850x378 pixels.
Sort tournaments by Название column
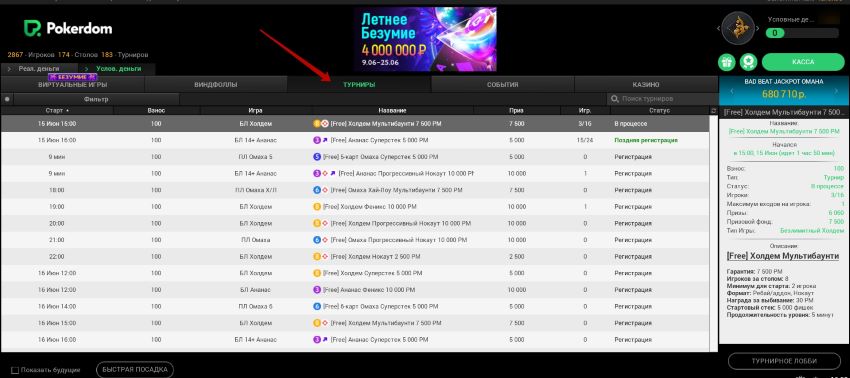tap(392, 111)
